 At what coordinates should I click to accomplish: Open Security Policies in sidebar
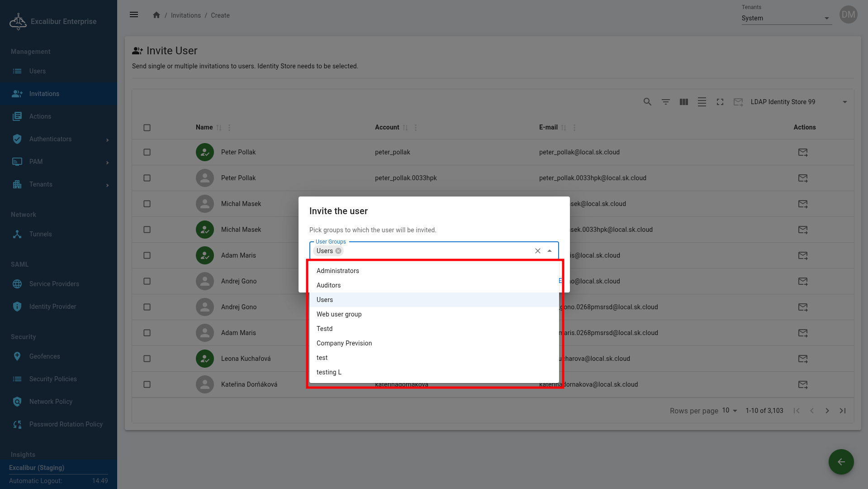click(53, 379)
